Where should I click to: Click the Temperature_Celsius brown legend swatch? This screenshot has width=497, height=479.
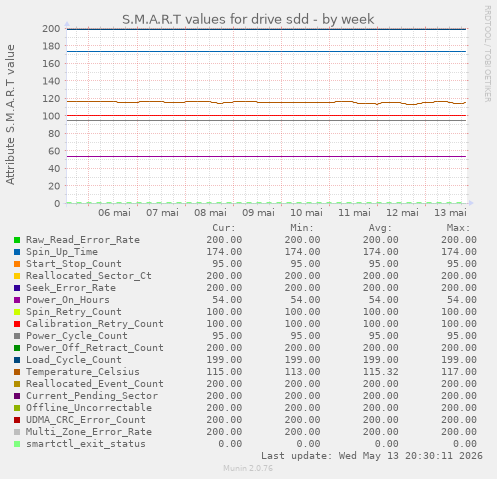17,372
